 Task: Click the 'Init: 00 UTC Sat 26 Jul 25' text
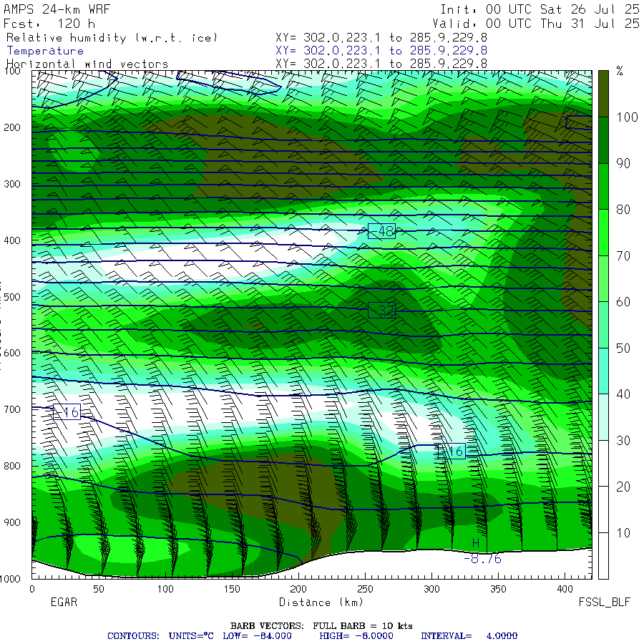point(540,9)
